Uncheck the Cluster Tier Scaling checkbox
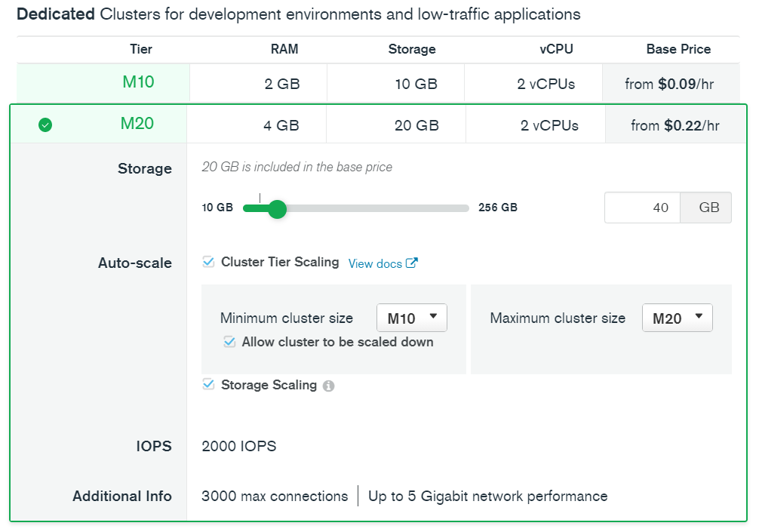 tap(208, 262)
